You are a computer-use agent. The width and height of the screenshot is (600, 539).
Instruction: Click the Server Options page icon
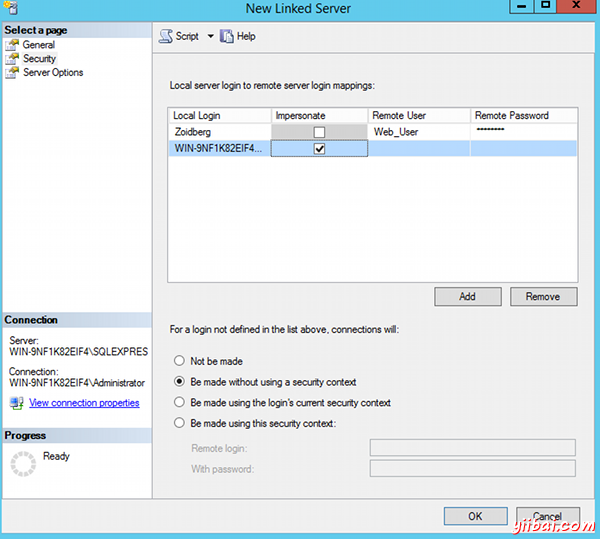[12, 72]
